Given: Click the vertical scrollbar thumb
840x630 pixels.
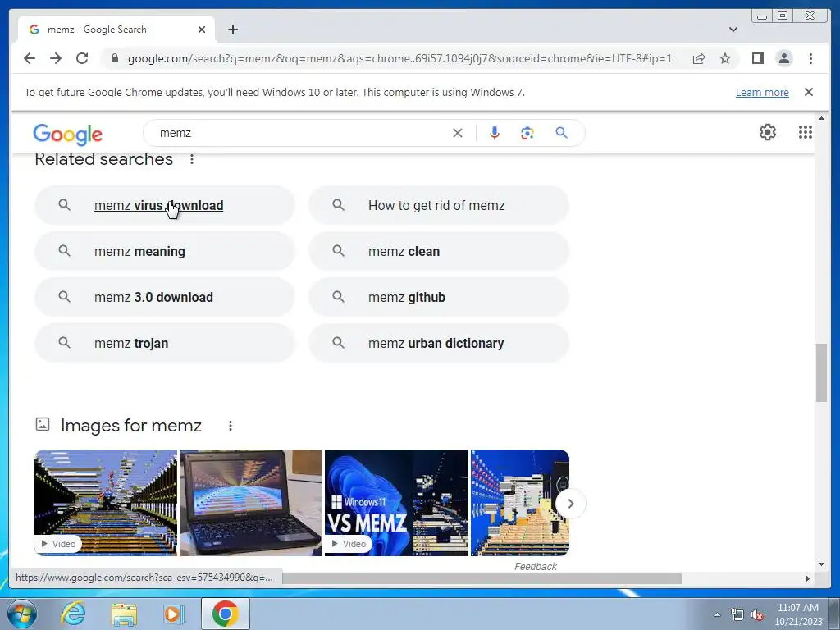Looking at the screenshot, I should 821,372.
